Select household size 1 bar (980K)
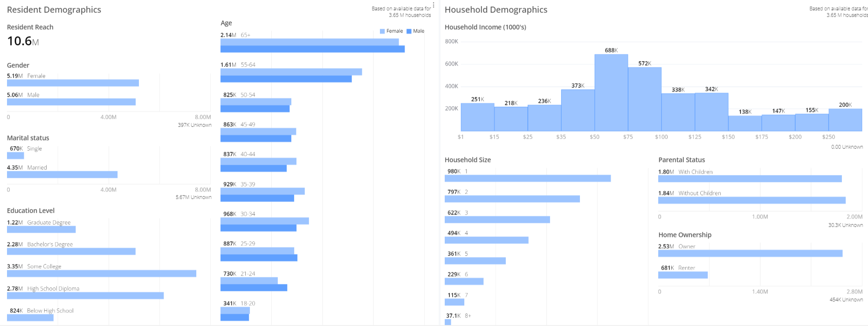The width and height of the screenshot is (868, 326). (528, 178)
